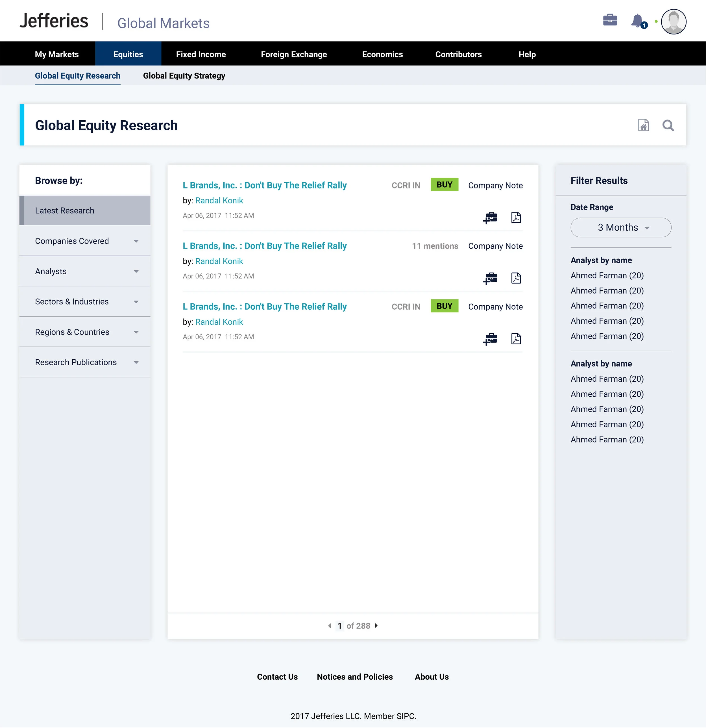Open Help menu
Viewport: 706px width, 728px height.
[527, 54]
